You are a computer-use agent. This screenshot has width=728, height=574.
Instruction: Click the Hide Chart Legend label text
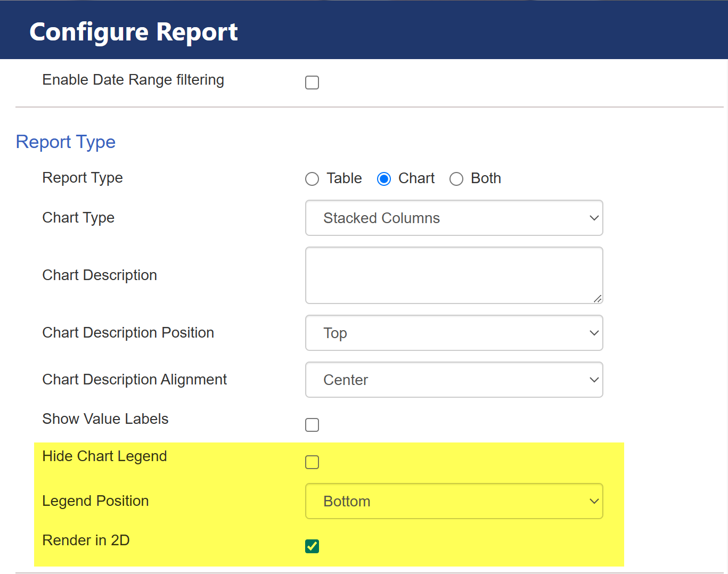click(x=104, y=456)
